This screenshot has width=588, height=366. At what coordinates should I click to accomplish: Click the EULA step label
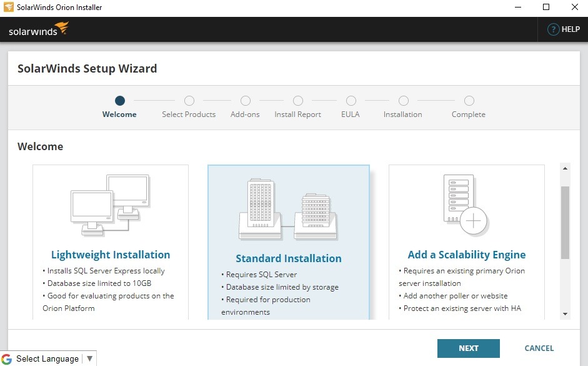point(351,114)
